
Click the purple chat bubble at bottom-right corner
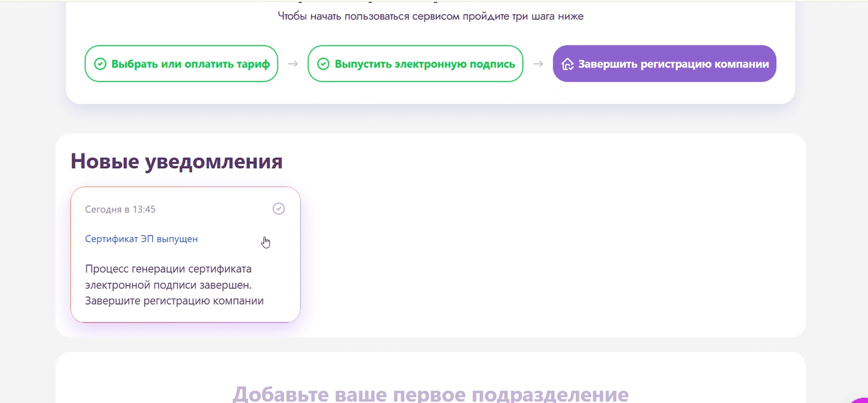[x=859, y=399]
